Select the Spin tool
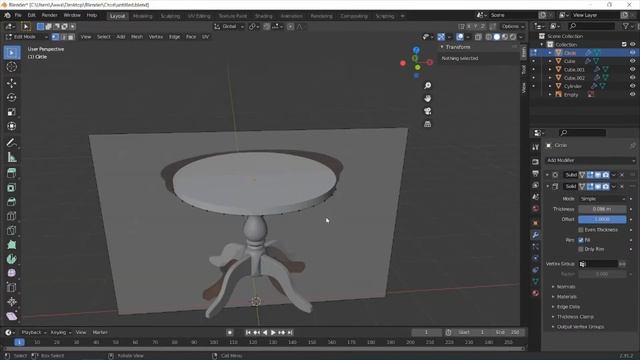The width and height of the screenshot is (640, 360). click(11, 259)
